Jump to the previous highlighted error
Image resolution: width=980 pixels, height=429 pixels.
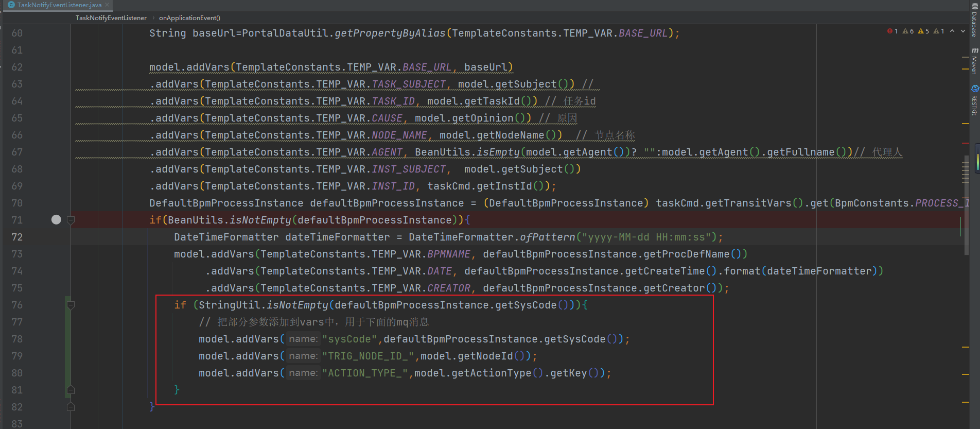[x=952, y=31]
